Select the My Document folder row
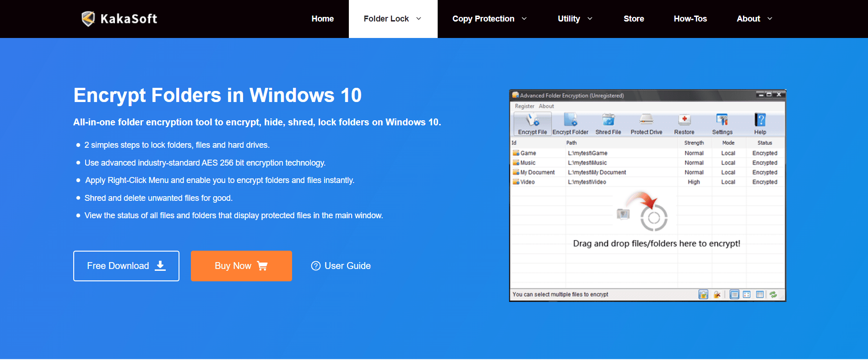Image resolution: width=868 pixels, height=360 pixels. click(647, 172)
